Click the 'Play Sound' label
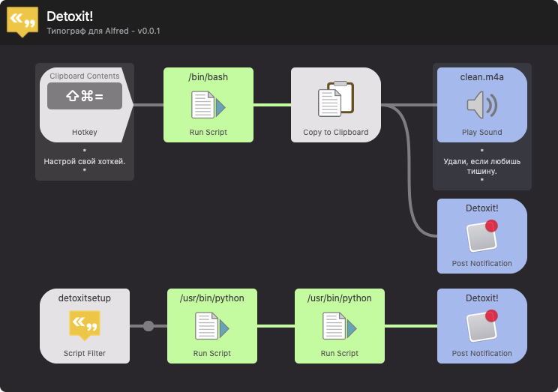The width and height of the screenshot is (558, 392). (x=481, y=133)
